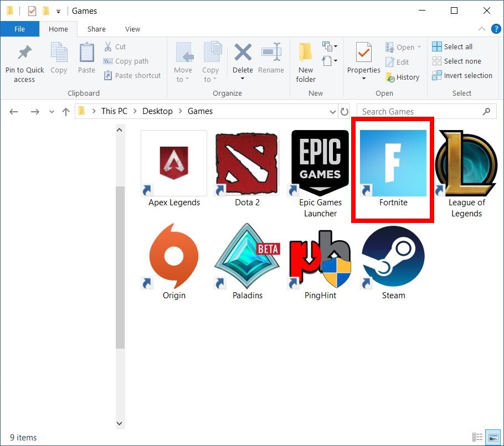The width and height of the screenshot is (504, 446).
Task: Select the Dota 2 shortcut icon
Action: (247, 163)
